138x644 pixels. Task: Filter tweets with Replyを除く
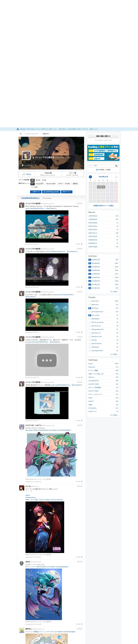40,184
